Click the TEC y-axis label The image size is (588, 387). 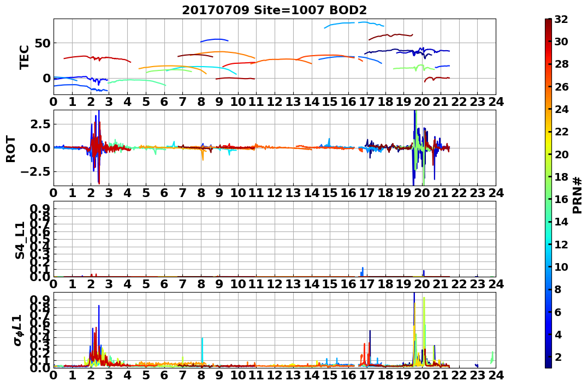pos(24,57)
